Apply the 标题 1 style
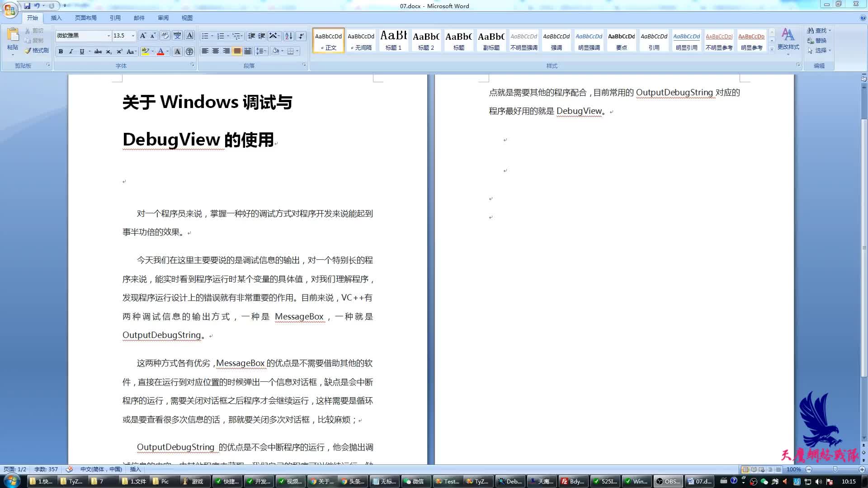The image size is (868, 488). tap(393, 41)
